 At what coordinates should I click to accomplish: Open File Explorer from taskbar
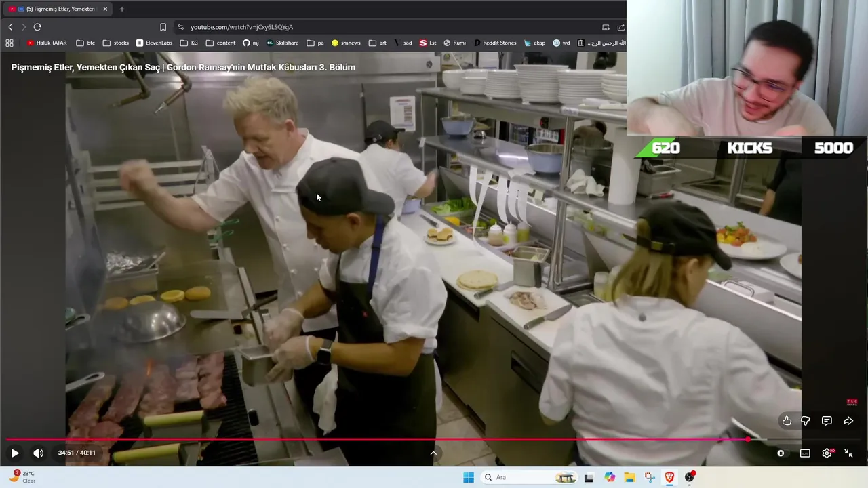point(629,477)
